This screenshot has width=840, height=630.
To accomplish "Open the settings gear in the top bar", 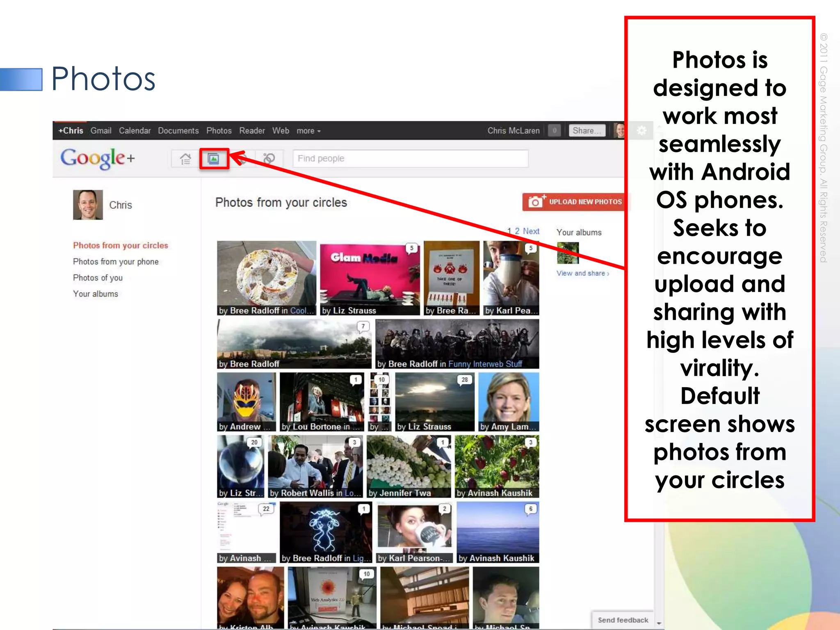I will pyautogui.click(x=641, y=131).
